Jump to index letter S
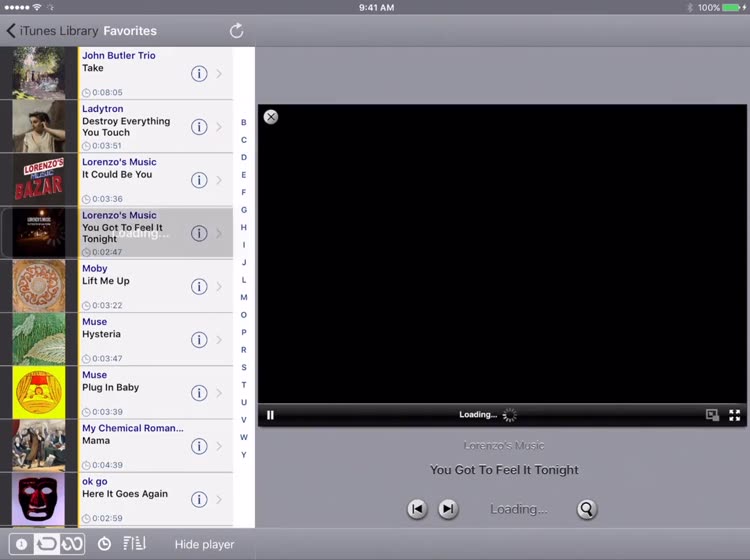Screen dimensions: 750x560 [x=244, y=367]
